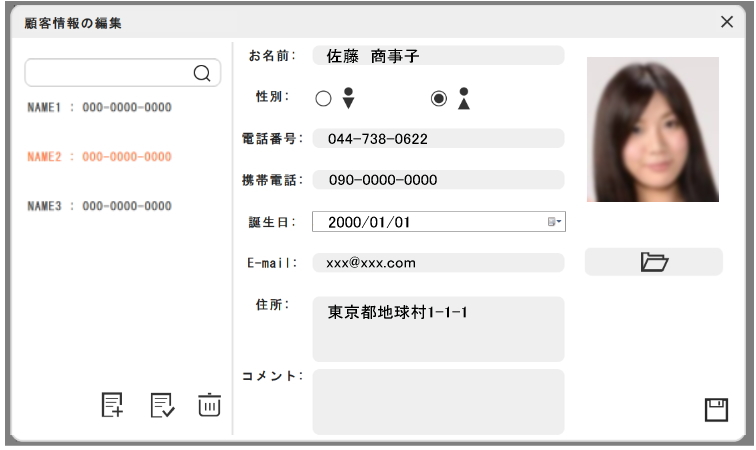This screenshot has height=450, width=756.
Task: Open the birthday date picker dropdown
Action: [555, 222]
